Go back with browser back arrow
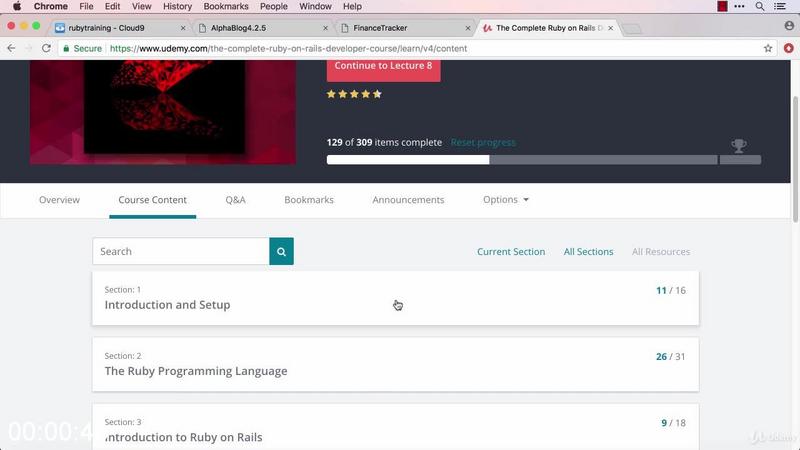This screenshot has height=450, width=800. (11, 48)
